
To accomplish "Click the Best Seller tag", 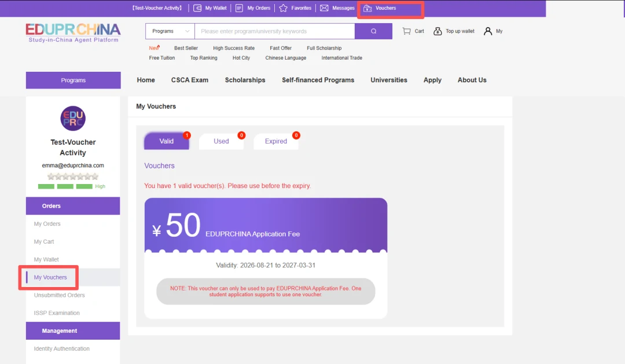I will tap(186, 48).
